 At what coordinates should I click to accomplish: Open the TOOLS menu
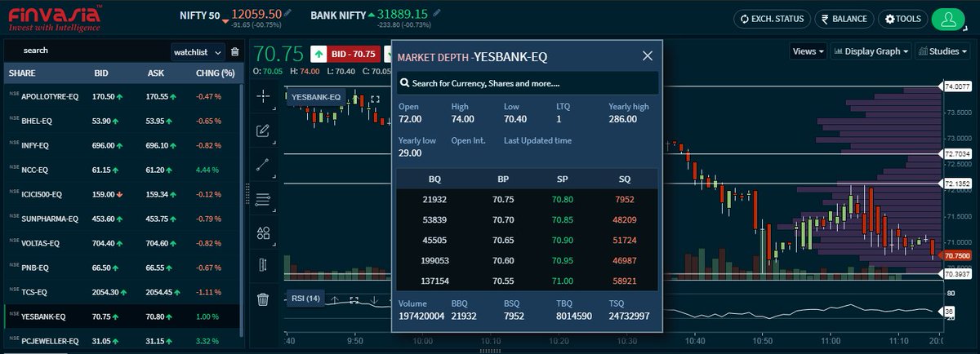(x=903, y=19)
